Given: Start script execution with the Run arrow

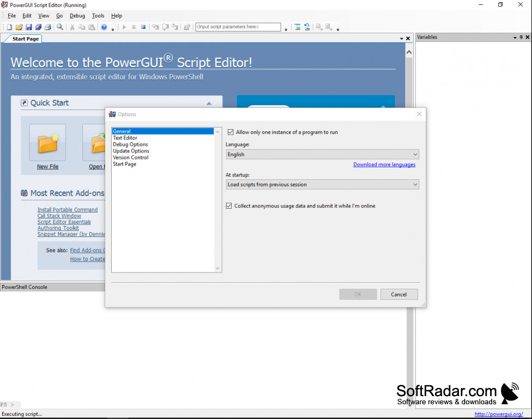Looking at the screenshot, I should pos(124,27).
